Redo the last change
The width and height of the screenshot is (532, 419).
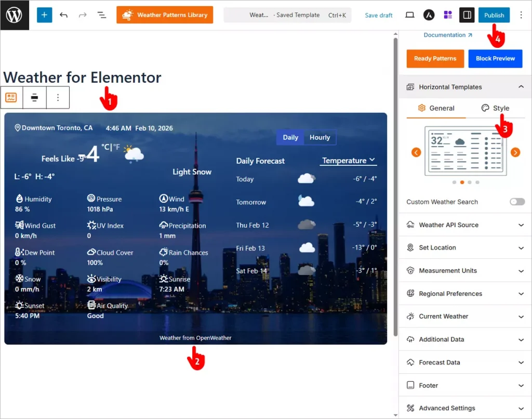click(x=83, y=15)
